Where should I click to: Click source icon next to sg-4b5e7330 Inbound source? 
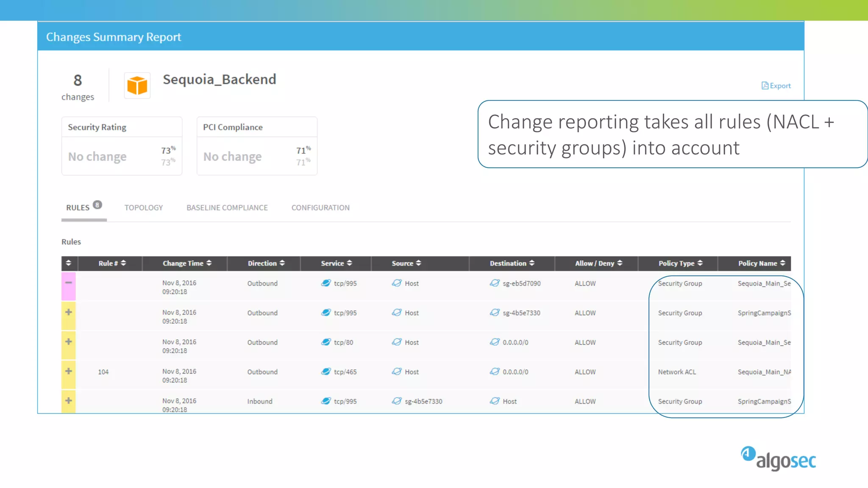pos(397,401)
